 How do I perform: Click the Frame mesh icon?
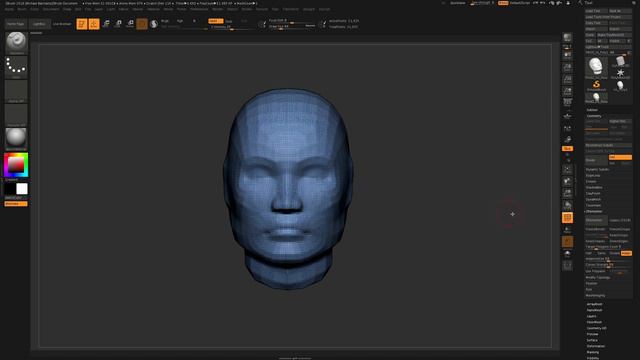[567, 169]
